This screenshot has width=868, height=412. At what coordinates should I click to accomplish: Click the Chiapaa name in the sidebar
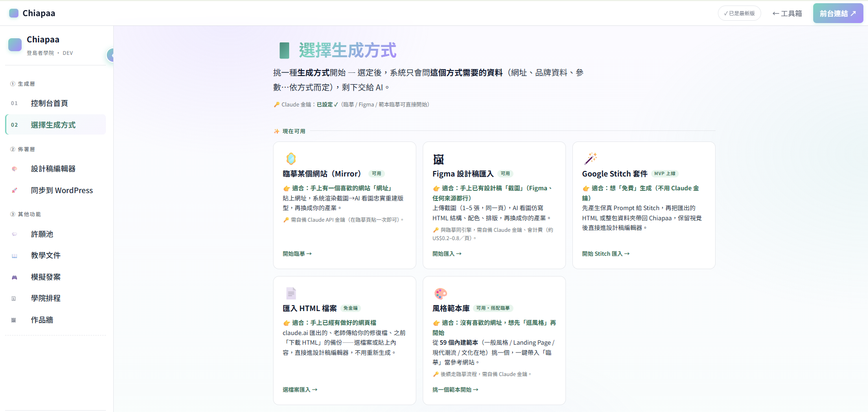(x=43, y=40)
